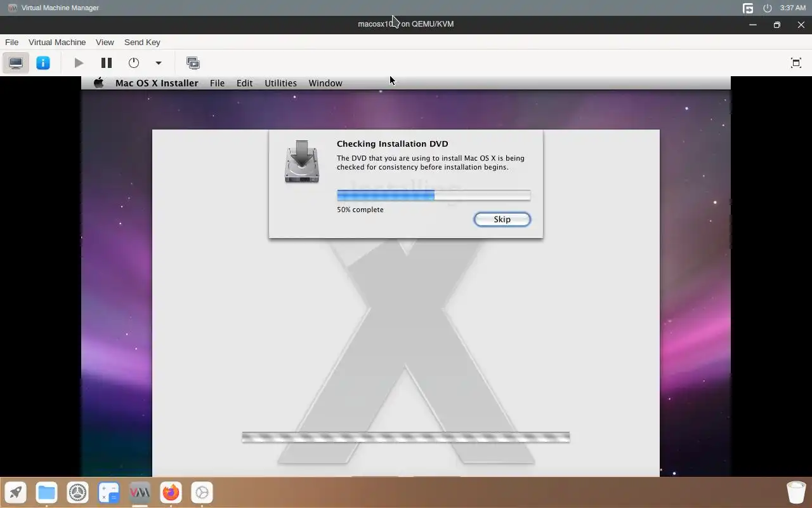Restore the macosx10 viewer window size
The image size is (812, 508).
point(777,25)
